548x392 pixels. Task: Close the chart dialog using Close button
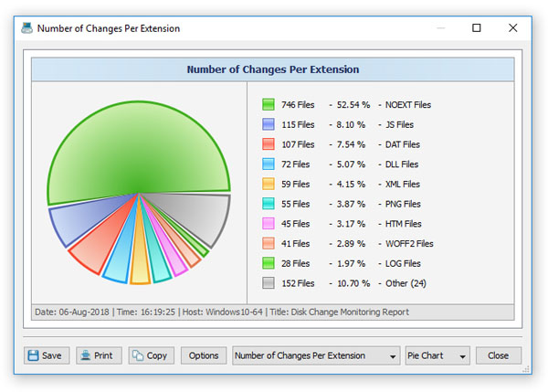pos(498,355)
